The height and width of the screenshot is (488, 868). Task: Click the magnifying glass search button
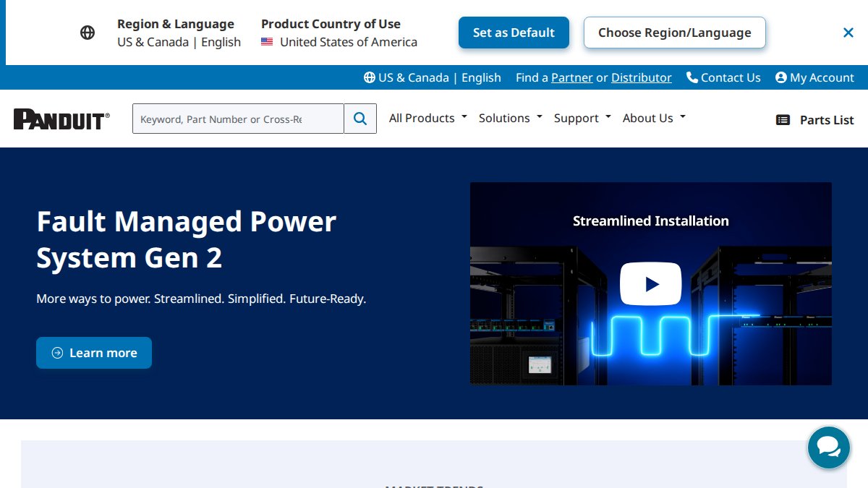360,119
